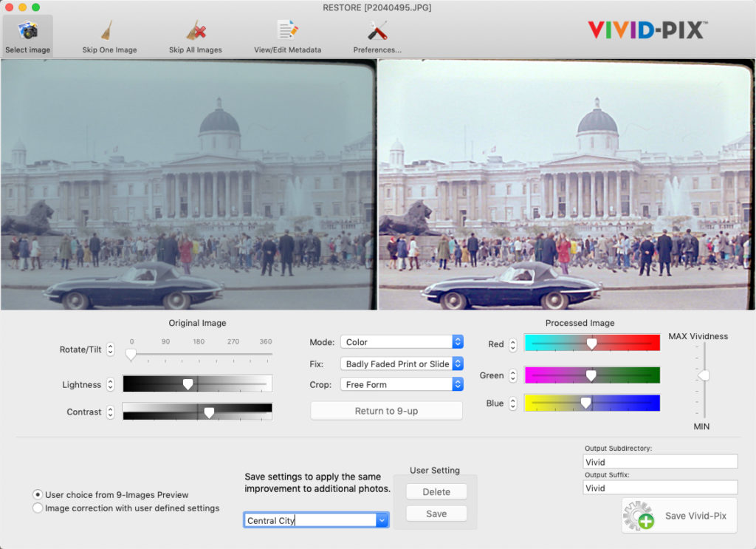This screenshot has height=549, width=756.
Task: Click the Red stepper arrows
Action: point(513,344)
